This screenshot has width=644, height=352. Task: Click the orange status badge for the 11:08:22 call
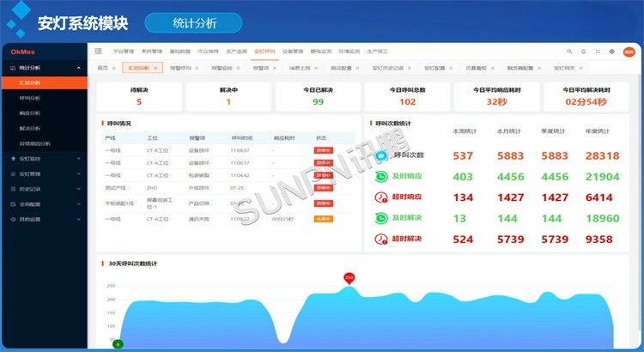(324, 219)
